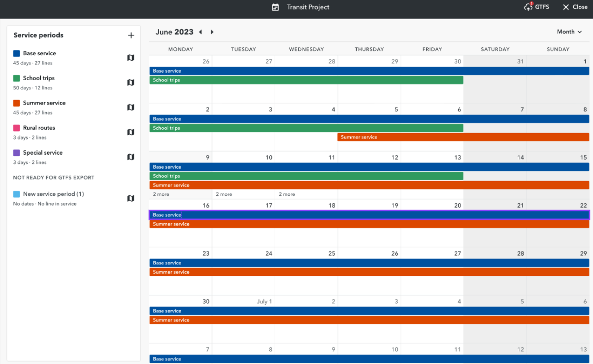Expand '2 more' under Monday 9
The height and width of the screenshot is (364, 593).
click(161, 194)
